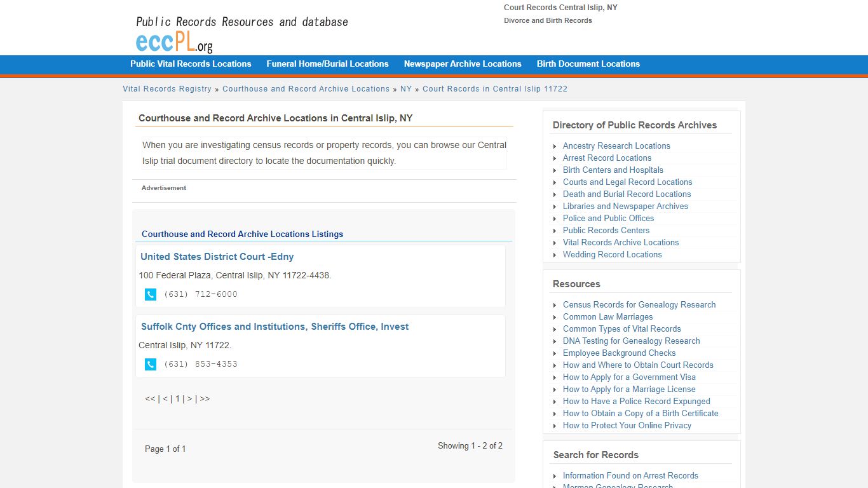Click the eccPL.org logo
This screenshot has width=868, height=488.
[x=174, y=42]
